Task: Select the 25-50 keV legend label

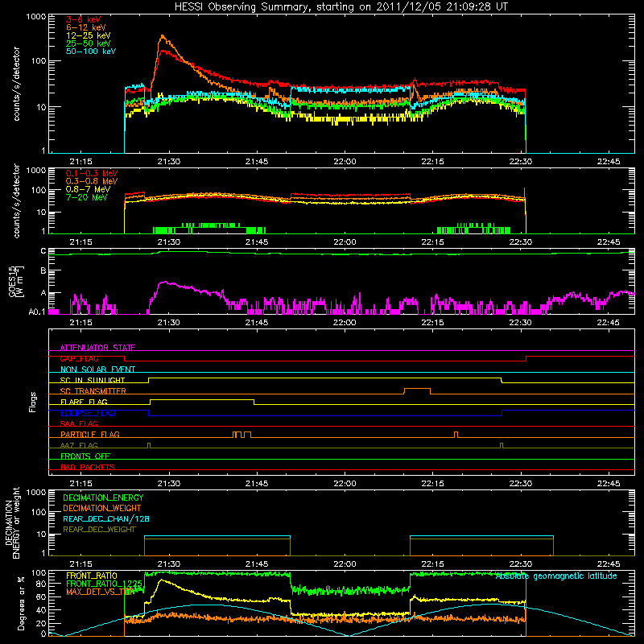Action: (88, 43)
